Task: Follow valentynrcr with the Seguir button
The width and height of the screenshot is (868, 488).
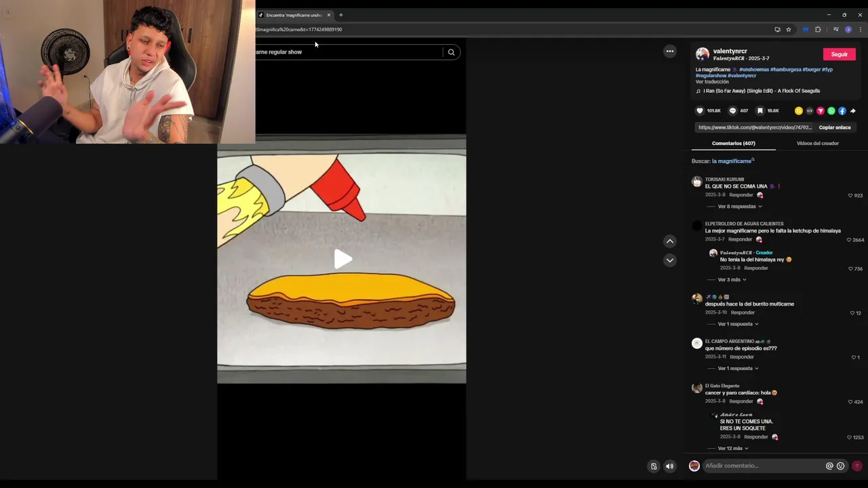Action: (x=840, y=54)
